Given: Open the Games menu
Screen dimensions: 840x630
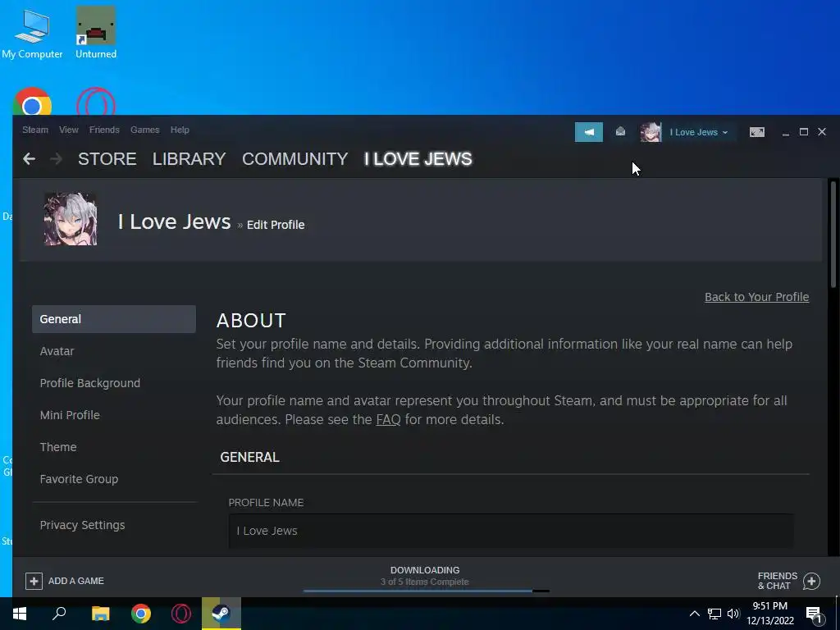Looking at the screenshot, I should [x=144, y=130].
